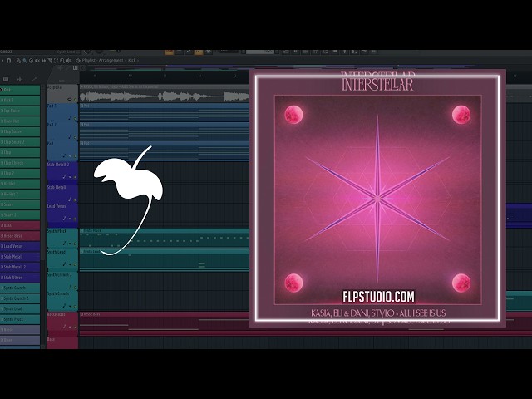
Task: Click the note icon on Lead Venus track
Action: pos(65,219)
